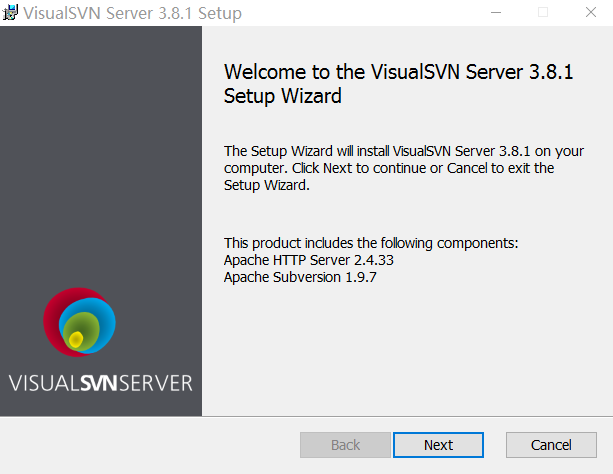Click the 'This product includes' components label
613x474 pixels.
pos(371,243)
